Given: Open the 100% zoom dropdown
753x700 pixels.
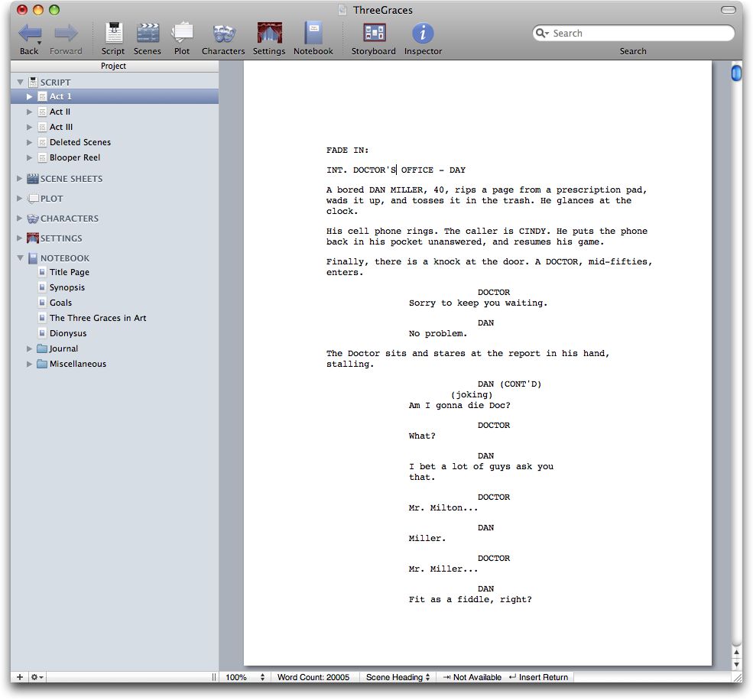Looking at the screenshot, I should (245, 677).
